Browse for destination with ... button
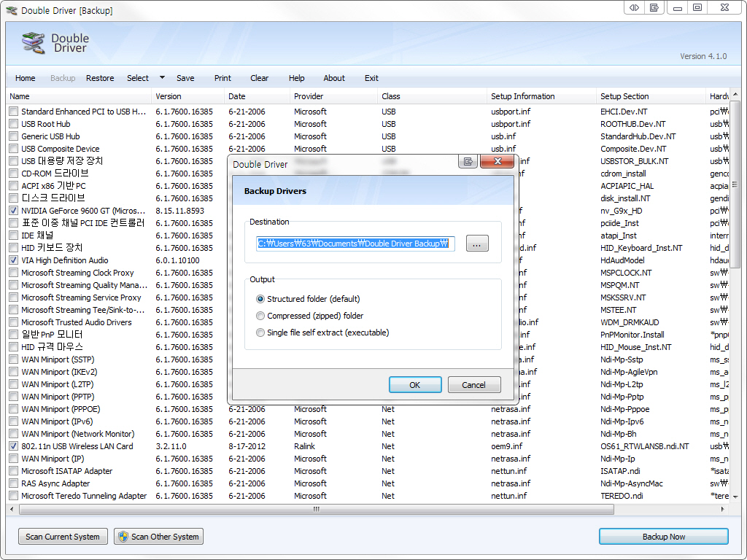This screenshot has height=560, width=747. (x=477, y=244)
